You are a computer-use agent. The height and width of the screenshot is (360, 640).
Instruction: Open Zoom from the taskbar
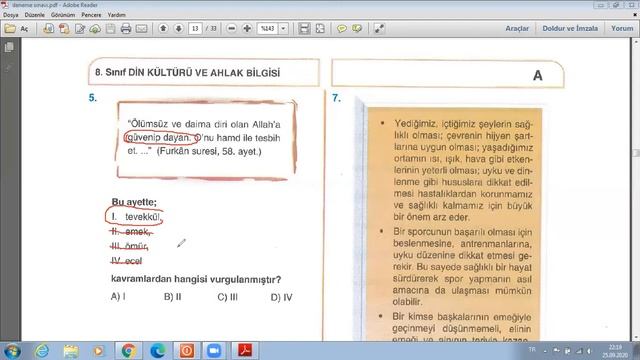point(214,351)
